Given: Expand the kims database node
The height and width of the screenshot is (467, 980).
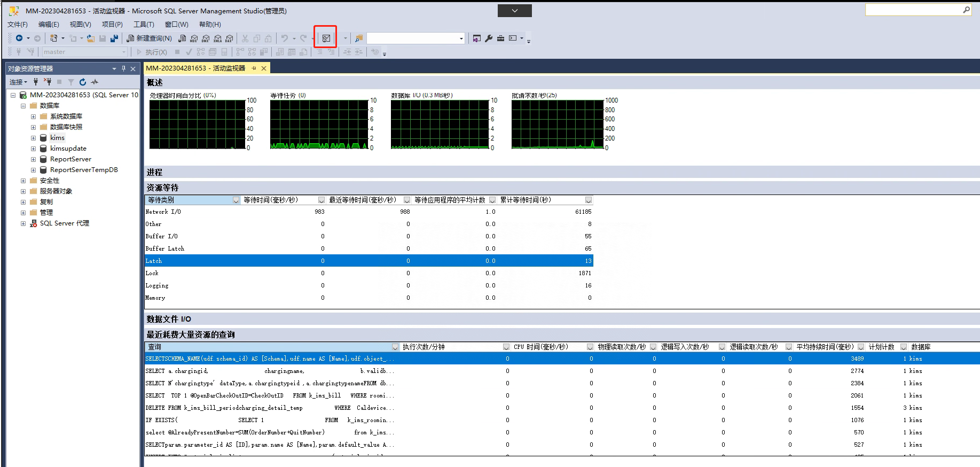Looking at the screenshot, I should (33, 138).
